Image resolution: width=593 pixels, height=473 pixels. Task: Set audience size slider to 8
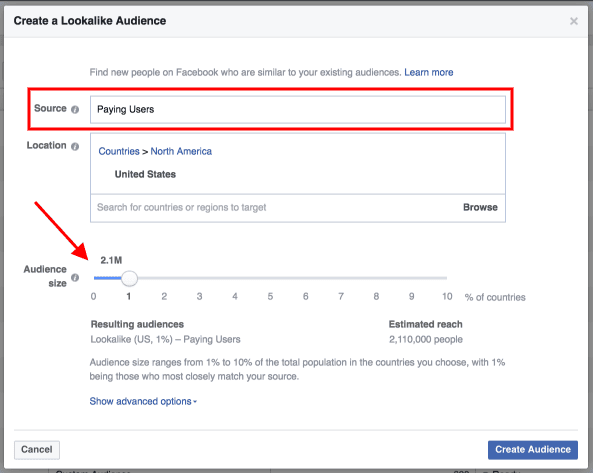pyautogui.click(x=376, y=278)
